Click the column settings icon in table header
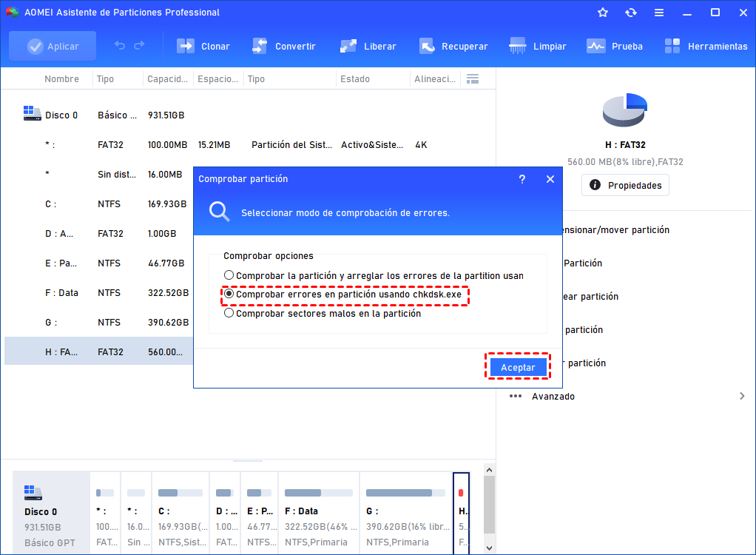 473,78
